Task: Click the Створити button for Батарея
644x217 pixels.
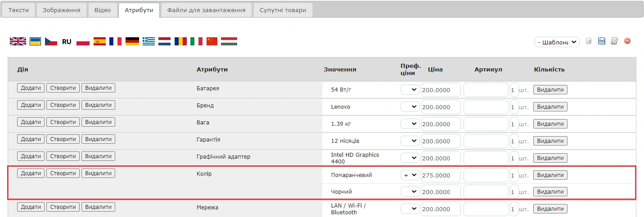Action: (x=63, y=88)
